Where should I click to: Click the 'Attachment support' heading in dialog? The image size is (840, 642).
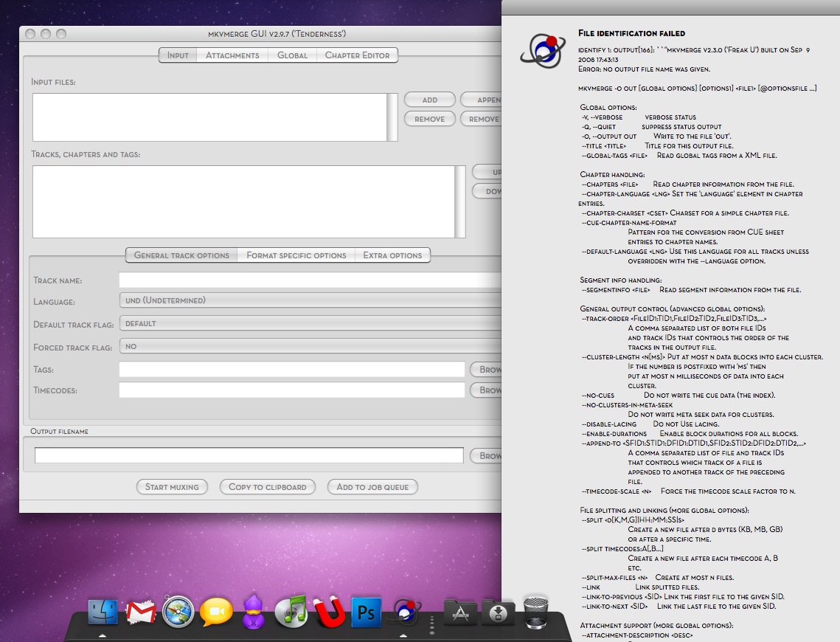[x=656, y=625]
